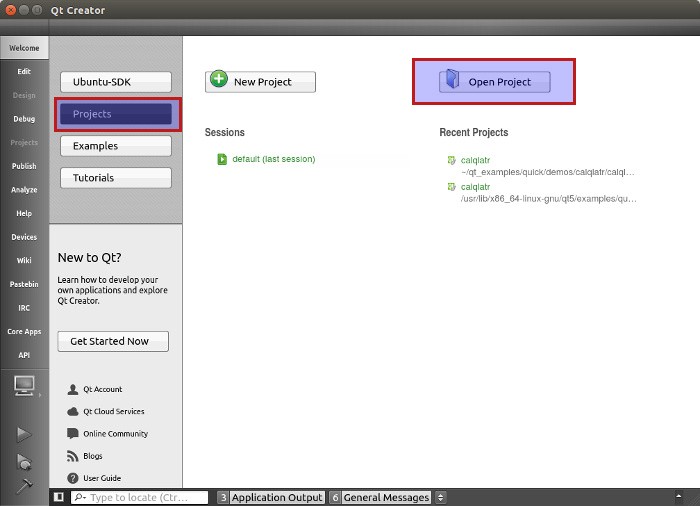The height and width of the screenshot is (506, 700).
Task: Click the default session play icon
Action: click(222, 159)
